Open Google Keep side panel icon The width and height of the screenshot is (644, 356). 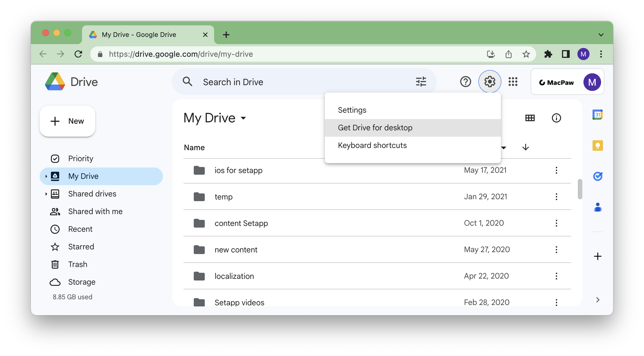coord(597,145)
